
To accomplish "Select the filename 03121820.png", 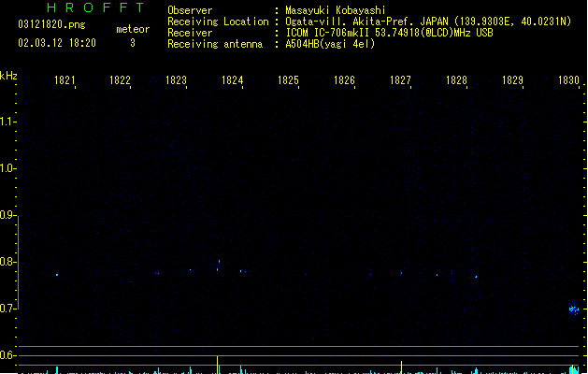I will click(51, 24).
